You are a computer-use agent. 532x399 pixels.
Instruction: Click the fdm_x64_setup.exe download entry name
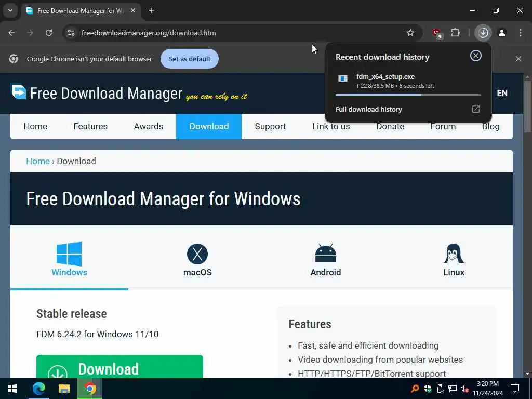[385, 77]
